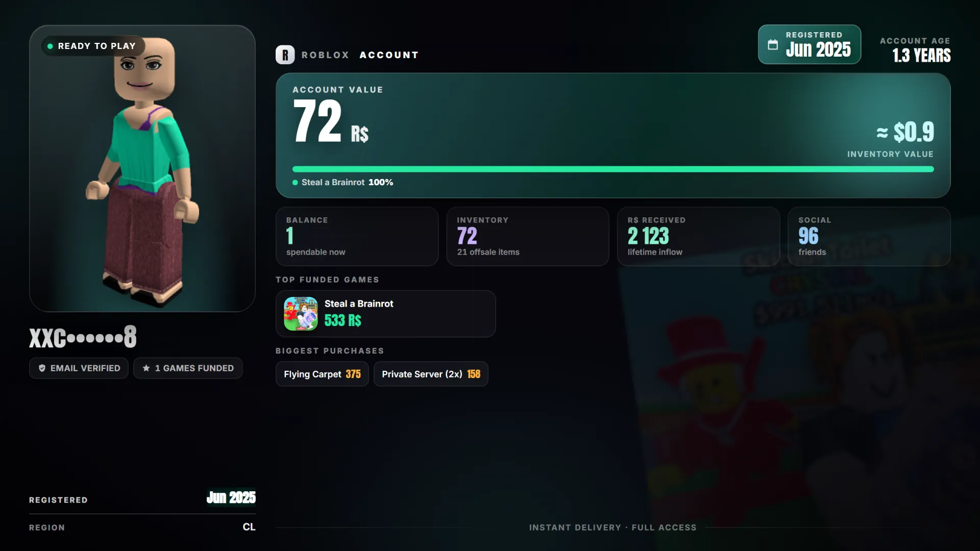Select the R$ Received lifetime inflow card
Screen dimensions: 980x551
698,236
